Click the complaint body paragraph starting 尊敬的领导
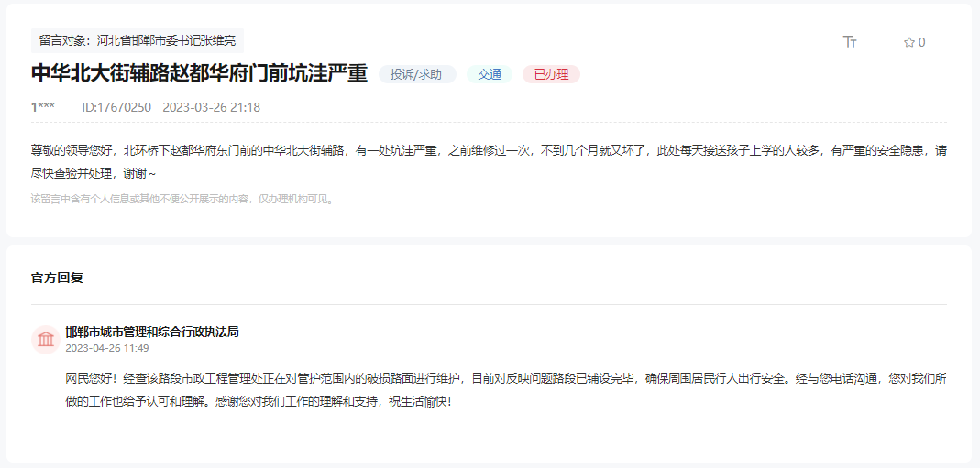Viewport: 980px width, 468px height. pos(490,161)
